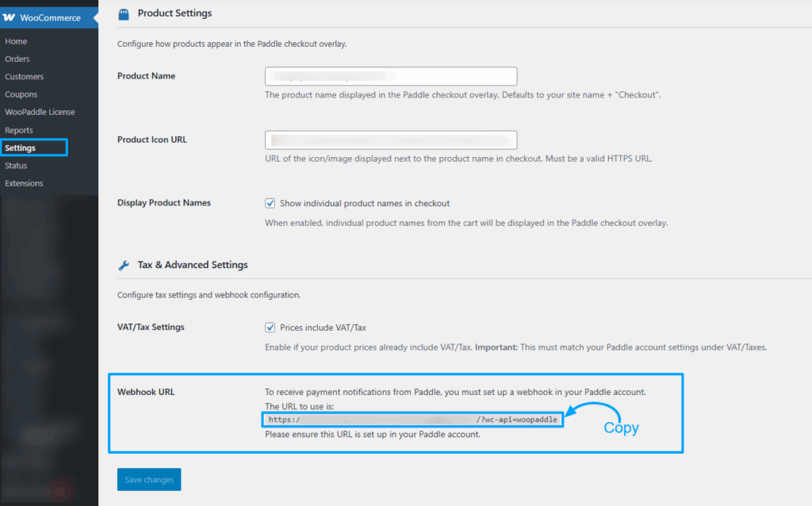Image resolution: width=812 pixels, height=506 pixels.
Task: Click the Save changes button
Action: [x=149, y=480]
